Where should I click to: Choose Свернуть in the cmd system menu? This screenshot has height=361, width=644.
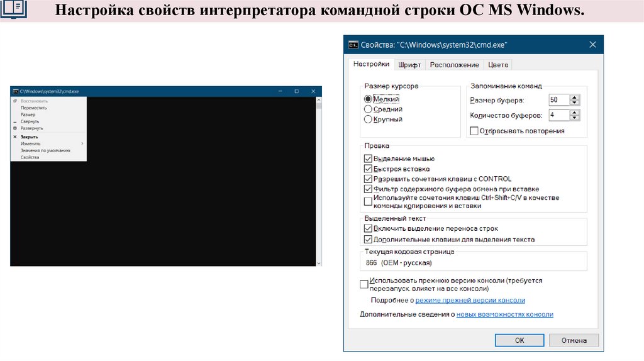pos(48,121)
